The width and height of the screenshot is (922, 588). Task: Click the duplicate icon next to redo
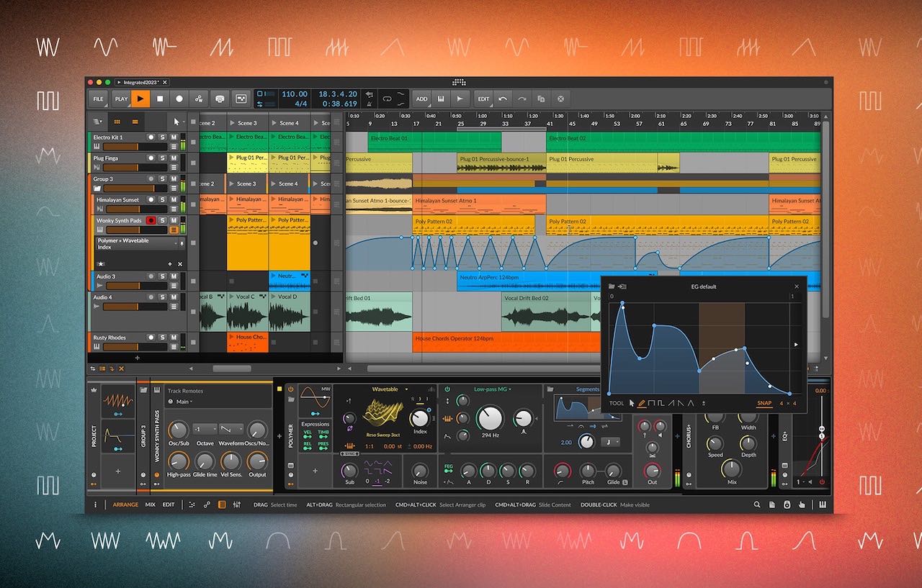pyautogui.click(x=541, y=99)
